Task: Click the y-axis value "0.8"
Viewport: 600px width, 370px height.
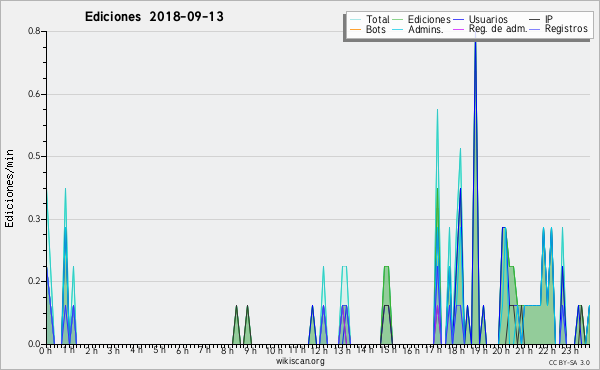Action: tap(34, 31)
